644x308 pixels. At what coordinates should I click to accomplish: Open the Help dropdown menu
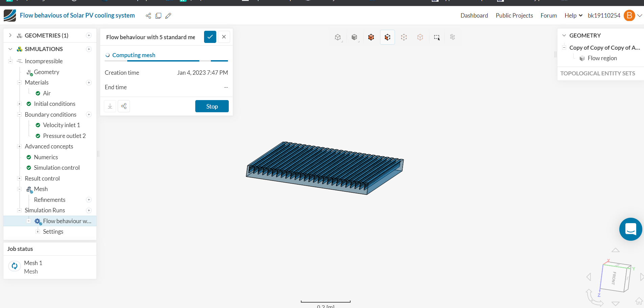point(573,16)
